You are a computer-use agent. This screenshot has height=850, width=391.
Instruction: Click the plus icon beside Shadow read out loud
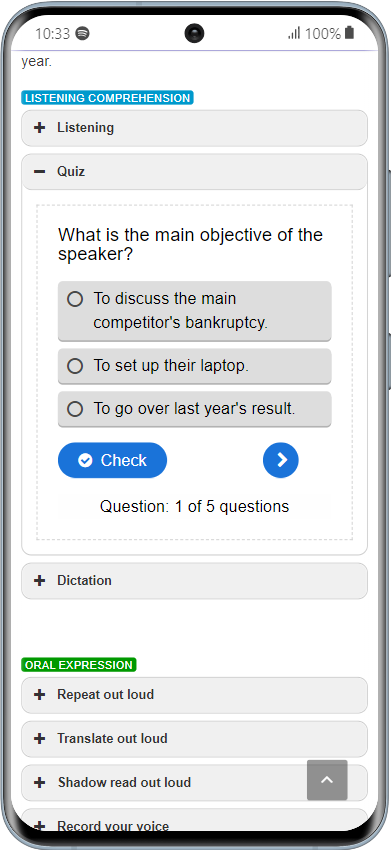[39, 782]
